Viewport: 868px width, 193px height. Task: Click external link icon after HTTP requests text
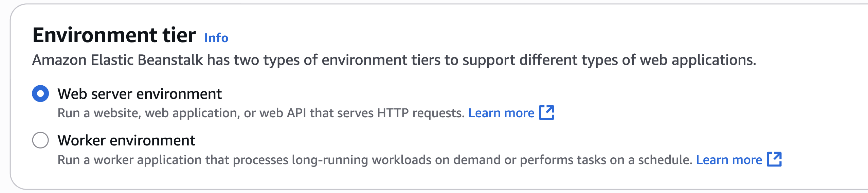tap(547, 112)
